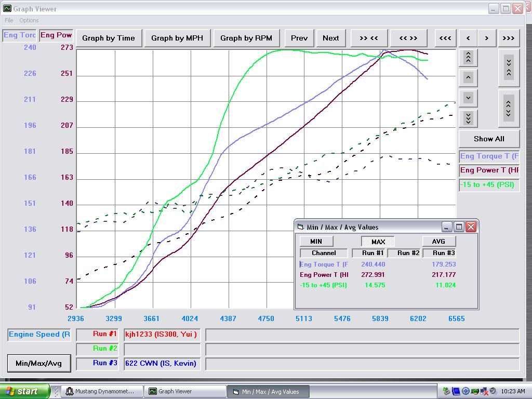Select Run #1 label
The height and width of the screenshot is (399, 532).
pos(98,334)
